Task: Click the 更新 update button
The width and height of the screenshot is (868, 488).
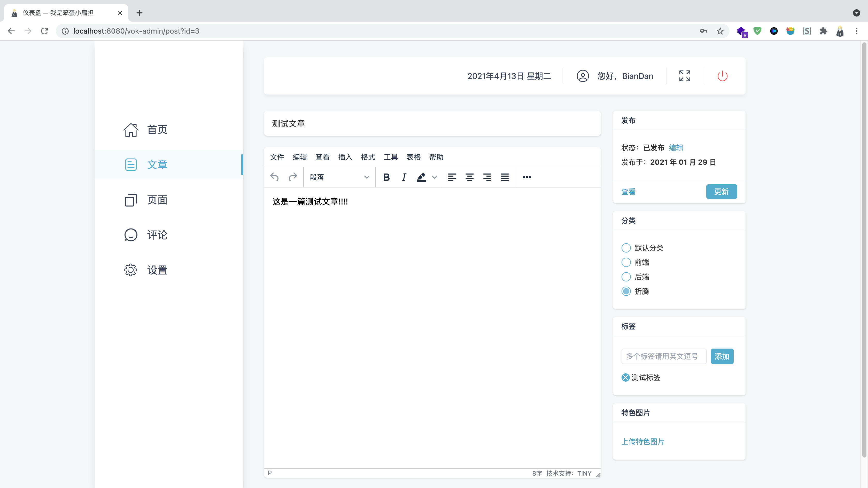Action: tap(722, 192)
